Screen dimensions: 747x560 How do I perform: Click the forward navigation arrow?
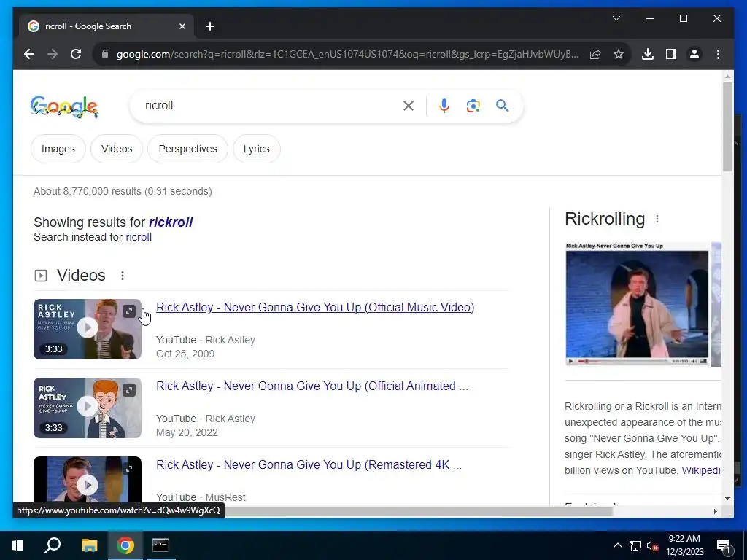click(x=53, y=54)
